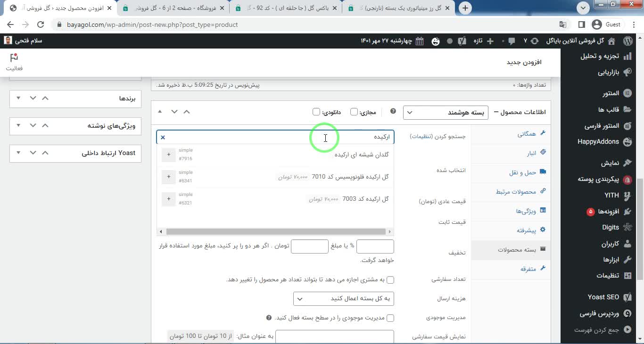
Task: Open افزونه‌ها plugins in the sidebar
Action: [608, 211]
